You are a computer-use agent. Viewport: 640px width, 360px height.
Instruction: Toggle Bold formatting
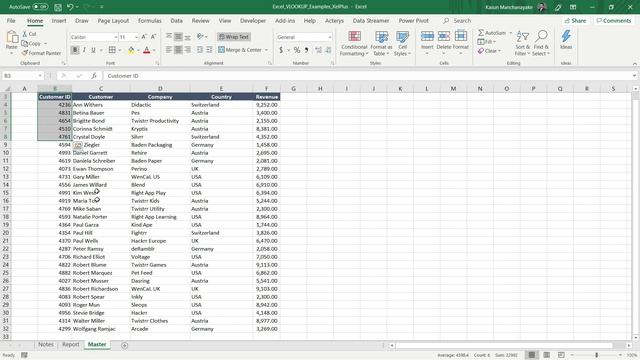(75, 50)
